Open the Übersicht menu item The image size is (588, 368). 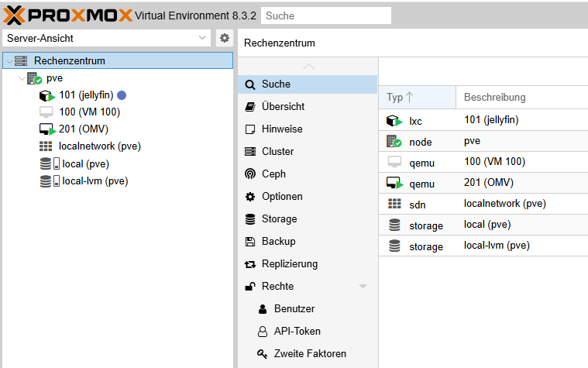[x=283, y=107]
